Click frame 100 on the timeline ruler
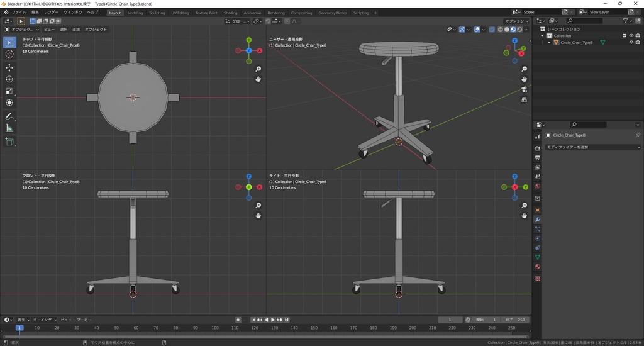 tap(215, 328)
